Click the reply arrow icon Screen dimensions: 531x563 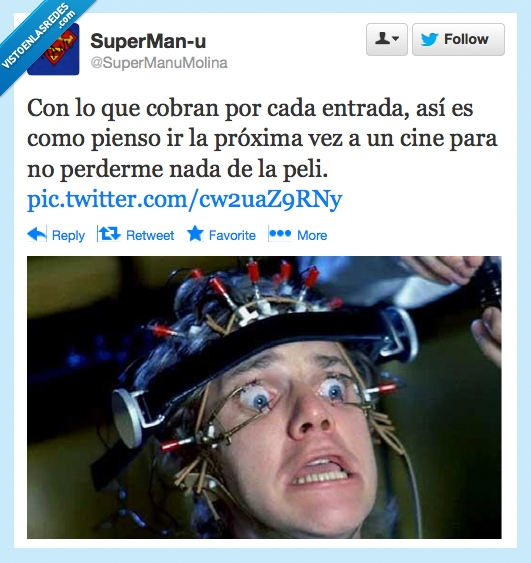(x=37, y=234)
